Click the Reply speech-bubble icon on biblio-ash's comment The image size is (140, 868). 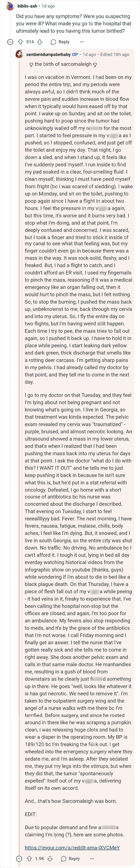pos(53,42)
